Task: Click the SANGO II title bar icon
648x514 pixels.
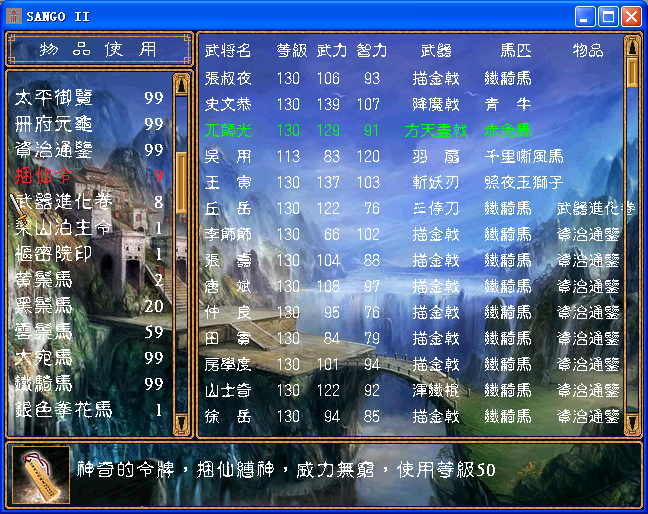Action: (x=14, y=16)
